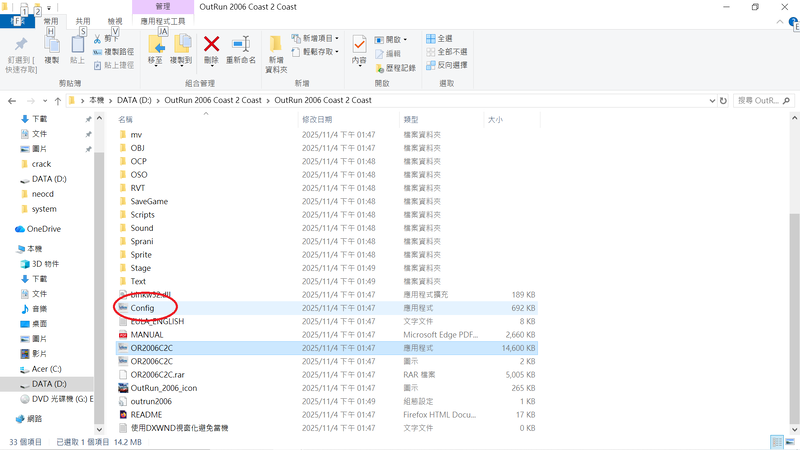
Task: Open the Manage contextual tab
Action: point(163,7)
